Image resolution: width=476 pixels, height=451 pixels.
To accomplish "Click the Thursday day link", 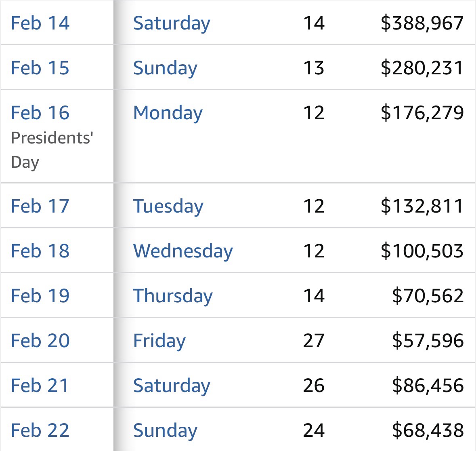I will (172, 296).
